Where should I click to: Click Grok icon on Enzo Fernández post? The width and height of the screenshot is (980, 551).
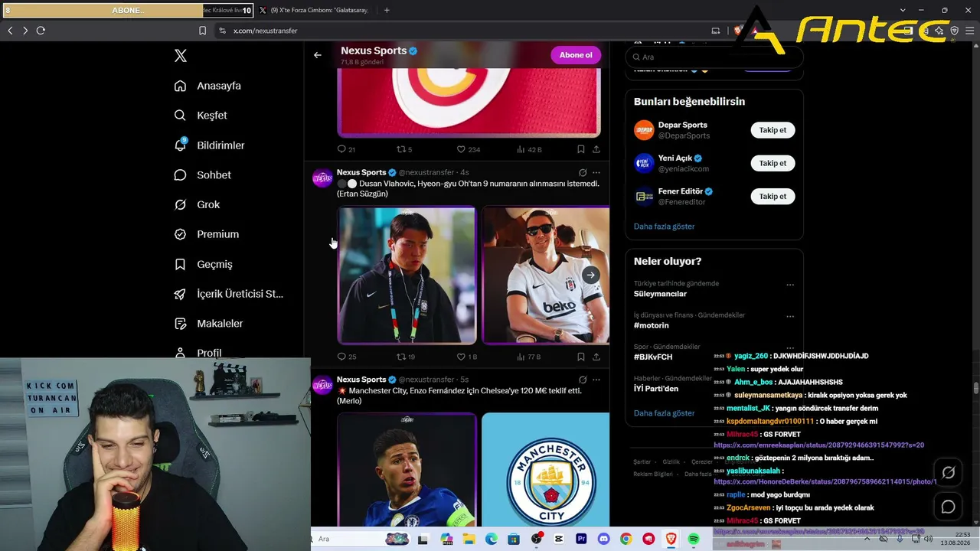(583, 380)
